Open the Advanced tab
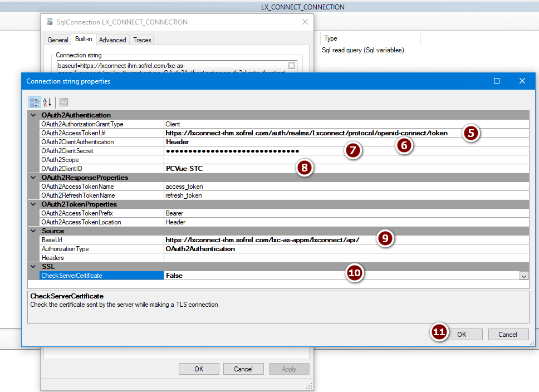This screenshot has width=539, height=392. (112, 40)
